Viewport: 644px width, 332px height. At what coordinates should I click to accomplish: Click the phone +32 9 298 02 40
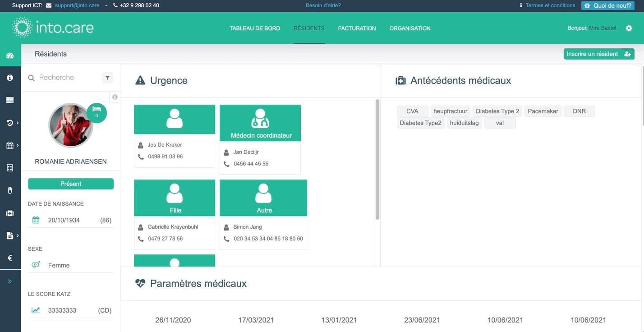pos(139,5)
